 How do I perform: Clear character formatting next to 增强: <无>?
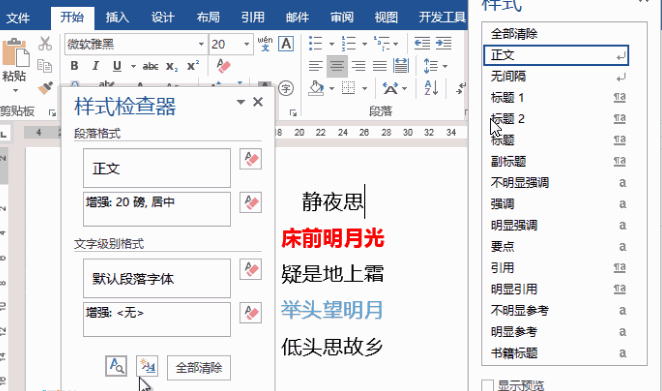(x=251, y=312)
